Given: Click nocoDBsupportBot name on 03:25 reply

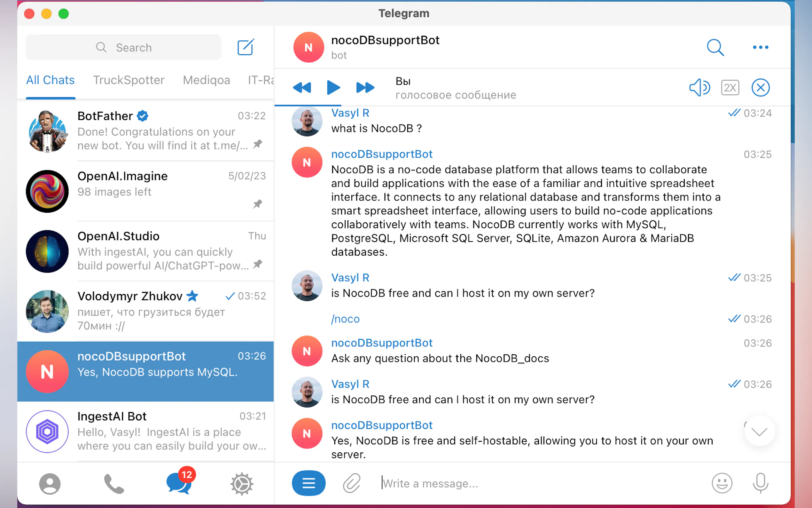Looking at the screenshot, I should tap(382, 154).
